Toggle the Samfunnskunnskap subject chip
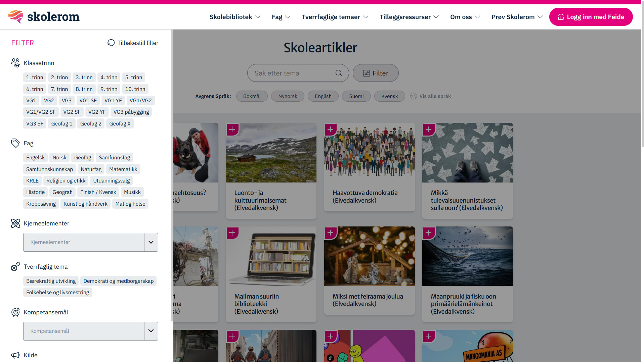Viewport: 644px width, 362px height. [50, 169]
